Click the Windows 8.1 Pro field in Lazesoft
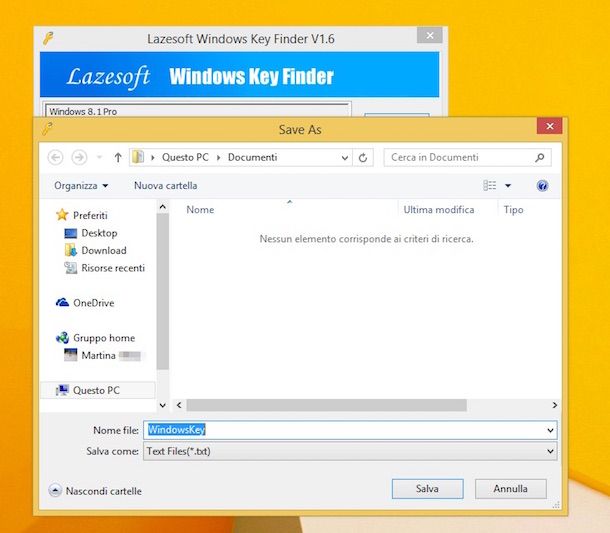The height and width of the screenshot is (533, 610). coord(198,111)
